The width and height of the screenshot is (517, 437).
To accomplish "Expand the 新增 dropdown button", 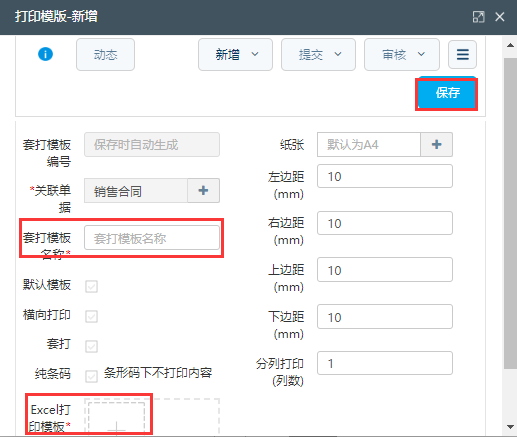I will 235,54.
